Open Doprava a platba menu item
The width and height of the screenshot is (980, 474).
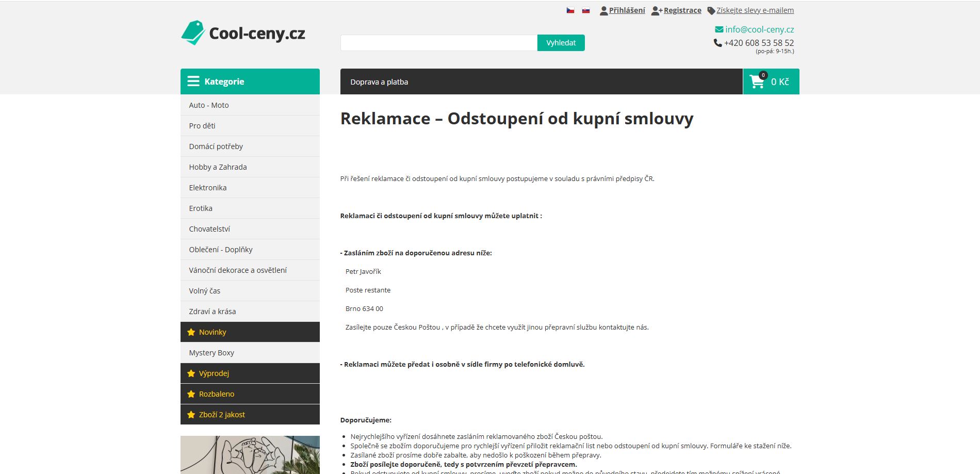(x=379, y=82)
